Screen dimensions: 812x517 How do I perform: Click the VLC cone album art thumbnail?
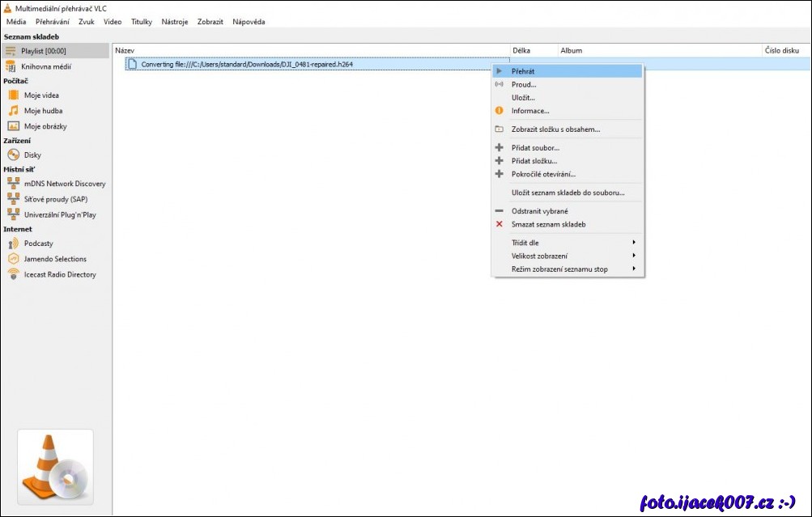(x=55, y=467)
